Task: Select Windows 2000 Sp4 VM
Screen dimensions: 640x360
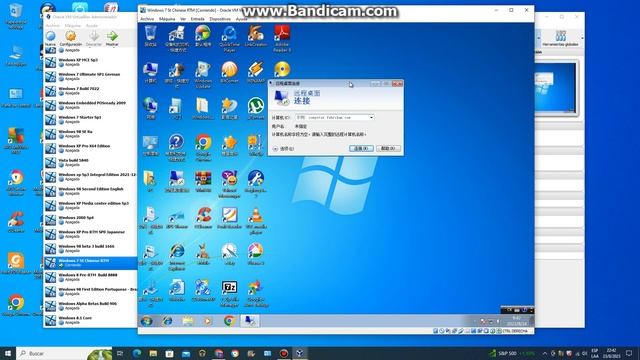Action: 90,220
